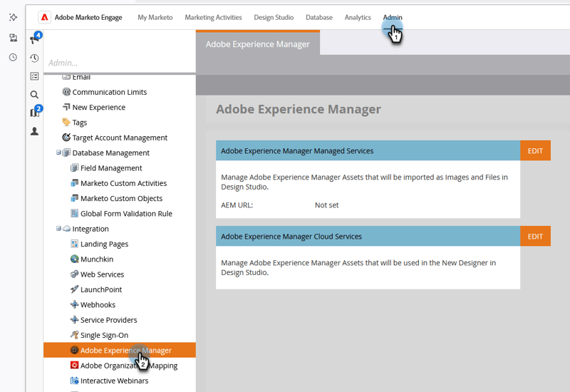Screen dimensions: 570x392
Task: Click the Communication Limits tree icon
Action: [x=66, y=92]
